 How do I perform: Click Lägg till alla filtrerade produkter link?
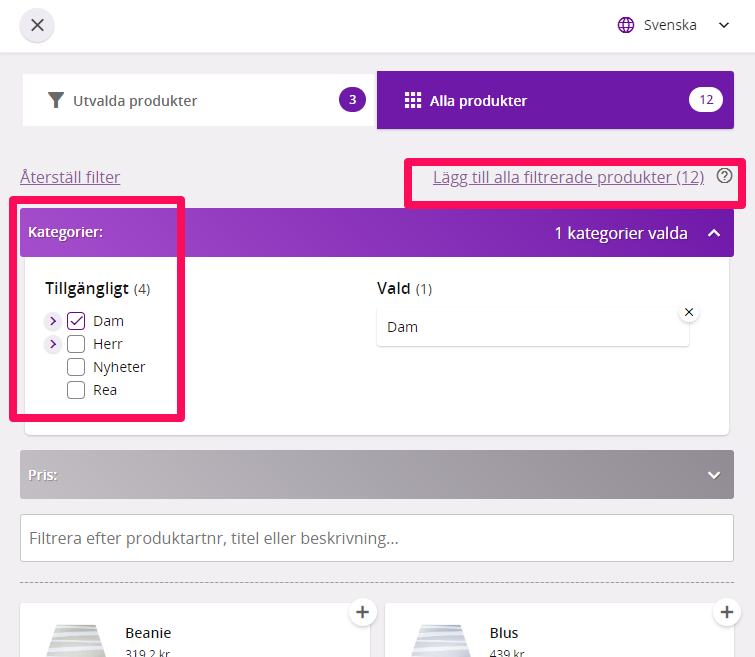coord(568,177)
